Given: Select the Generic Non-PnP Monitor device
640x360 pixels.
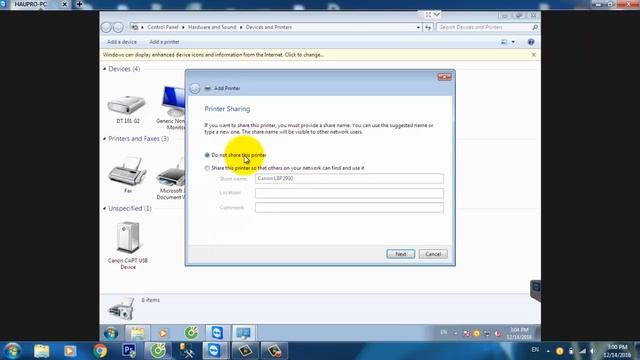Looking at the screenshot, I should click(173, 108).
